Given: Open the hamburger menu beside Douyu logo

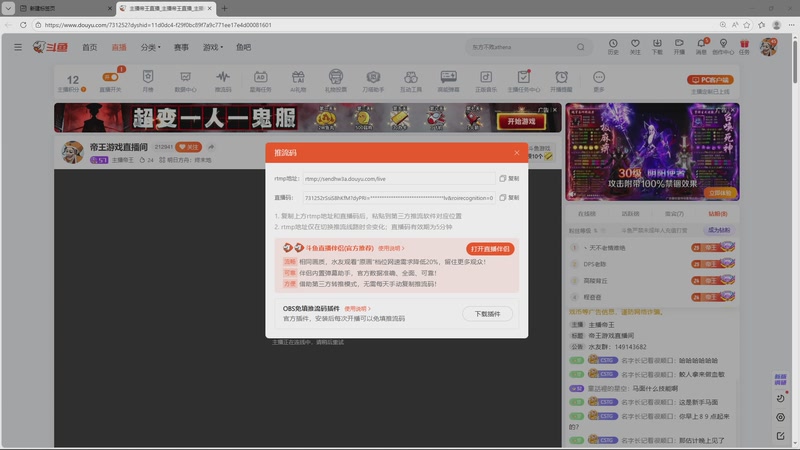Looking at the screenshot, I should coord(18,47).
